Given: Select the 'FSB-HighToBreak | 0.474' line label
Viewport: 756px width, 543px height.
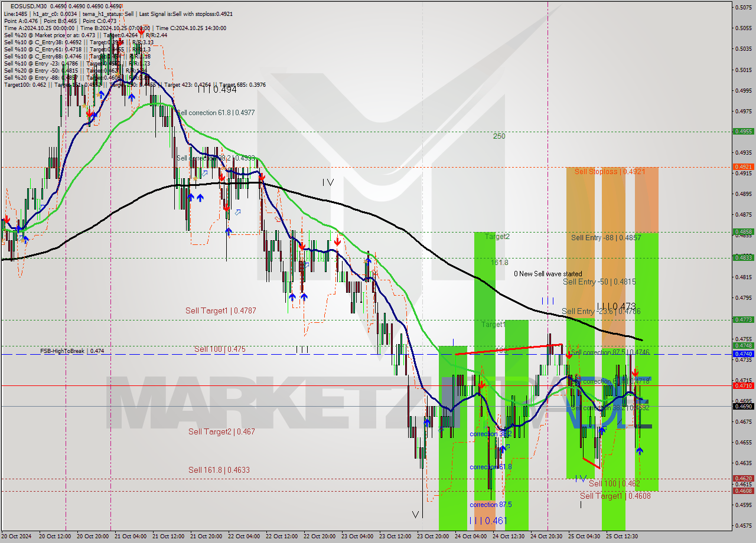Looking at the screenshot, I should (72, 351).
